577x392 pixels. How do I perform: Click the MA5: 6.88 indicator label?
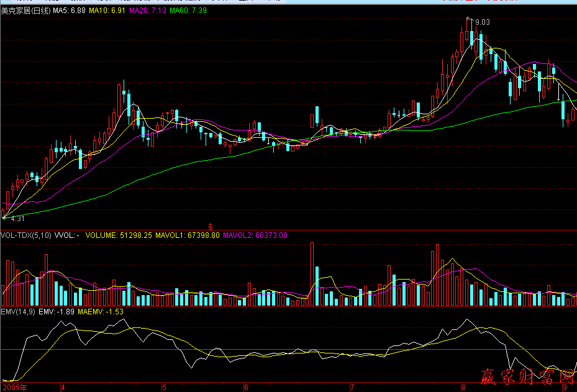(x=70, y=11)
